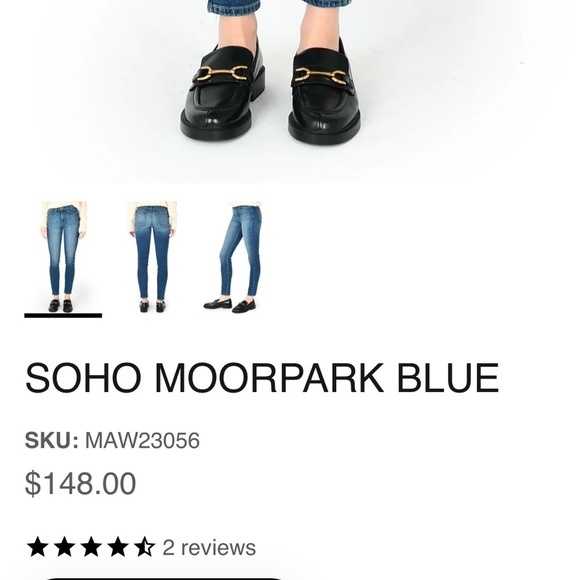Click the SOHO MOORPARK BLUE product title
The width and height of the screenshot is (580, 580).
click(x=262, y=378)
